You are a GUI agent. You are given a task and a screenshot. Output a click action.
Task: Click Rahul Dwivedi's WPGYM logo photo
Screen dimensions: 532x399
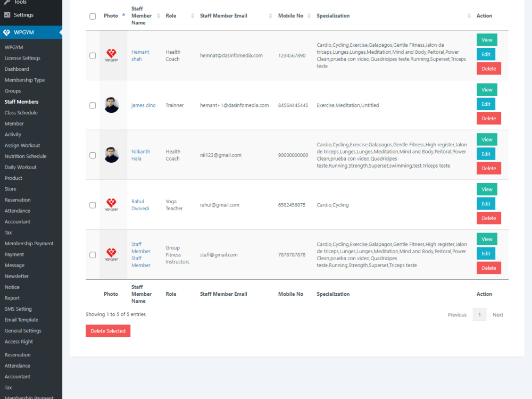[112, 205]
